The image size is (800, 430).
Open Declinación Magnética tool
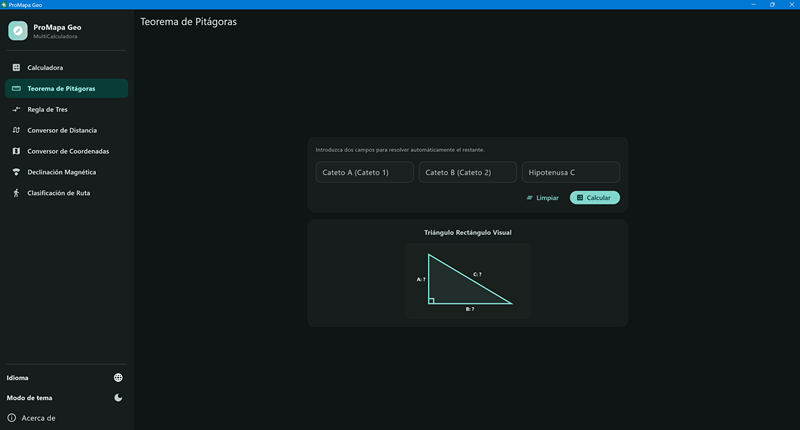pyautogui.click(x=66, y=172)
